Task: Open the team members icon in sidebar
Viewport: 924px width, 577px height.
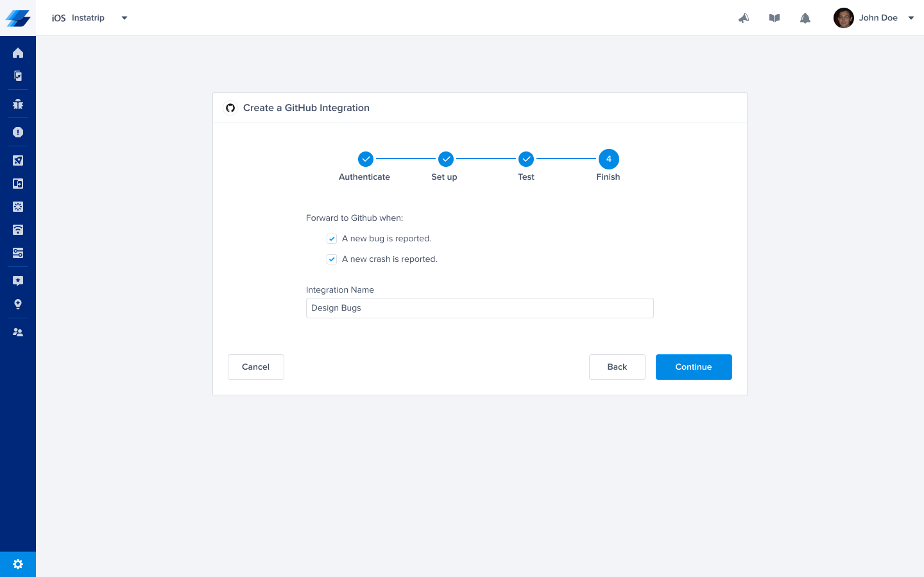Action: (x=18, y=332)
